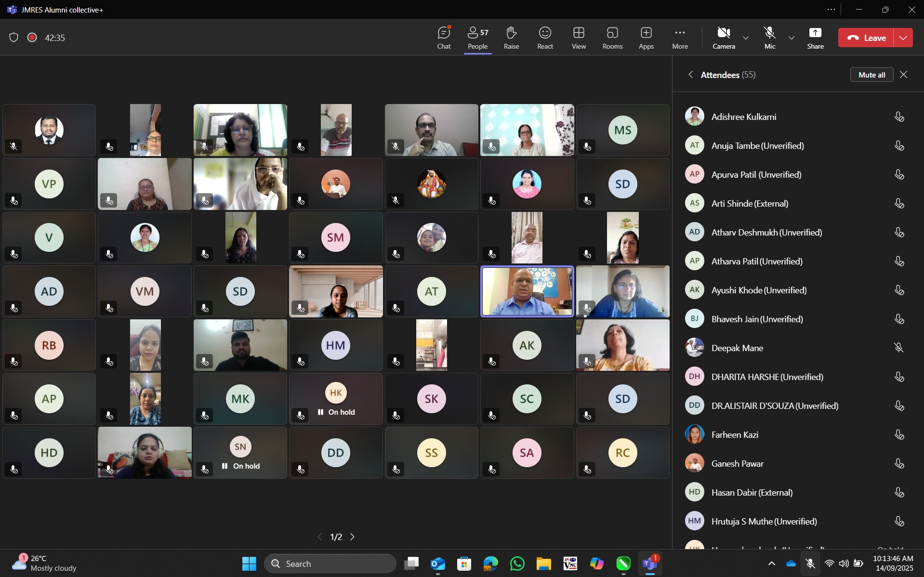Screen dimensions: 924x577
Task: Open the React emoji menu
Action: pos(545,38)
